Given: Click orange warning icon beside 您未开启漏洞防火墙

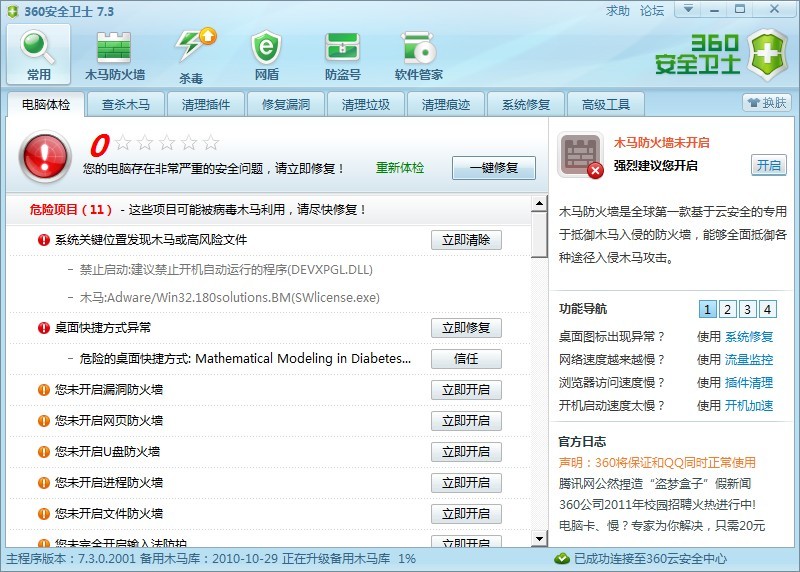Looking at the screenshot, I should click(x=44, y=390).
